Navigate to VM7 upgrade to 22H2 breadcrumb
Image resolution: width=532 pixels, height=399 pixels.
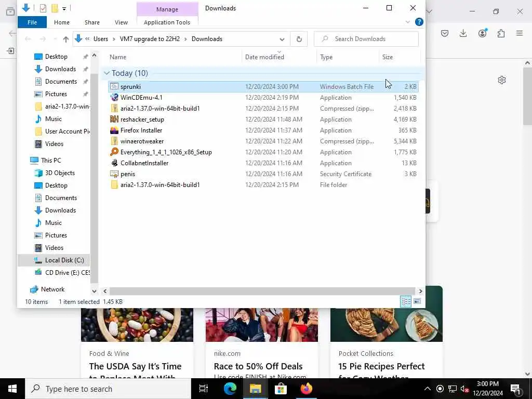click(150, 39)
